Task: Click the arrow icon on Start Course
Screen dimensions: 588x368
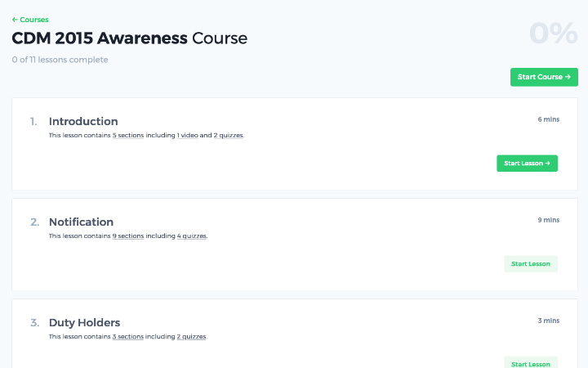Action: point(568,77)
